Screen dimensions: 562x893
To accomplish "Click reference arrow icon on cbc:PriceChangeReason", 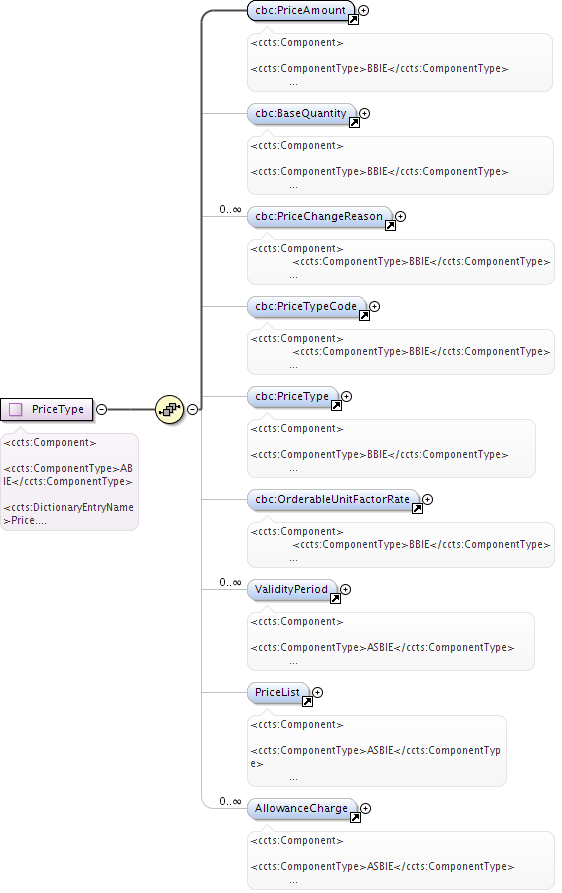I will pyautogui.click(x=391, y=226).
